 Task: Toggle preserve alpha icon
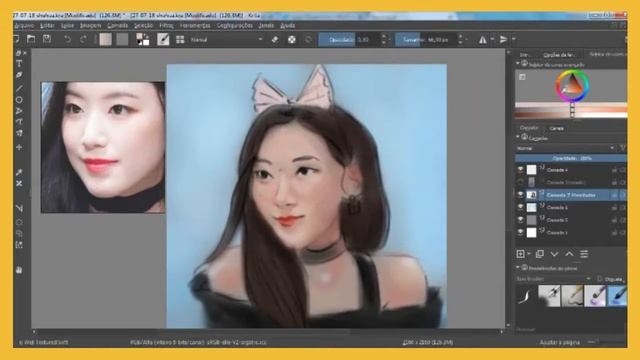[x=291, y=40]
